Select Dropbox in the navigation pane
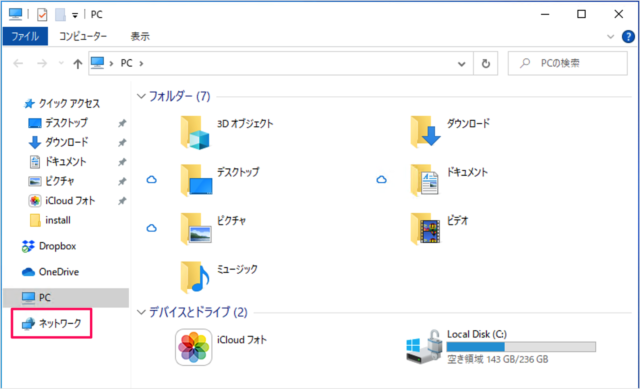 49,246
